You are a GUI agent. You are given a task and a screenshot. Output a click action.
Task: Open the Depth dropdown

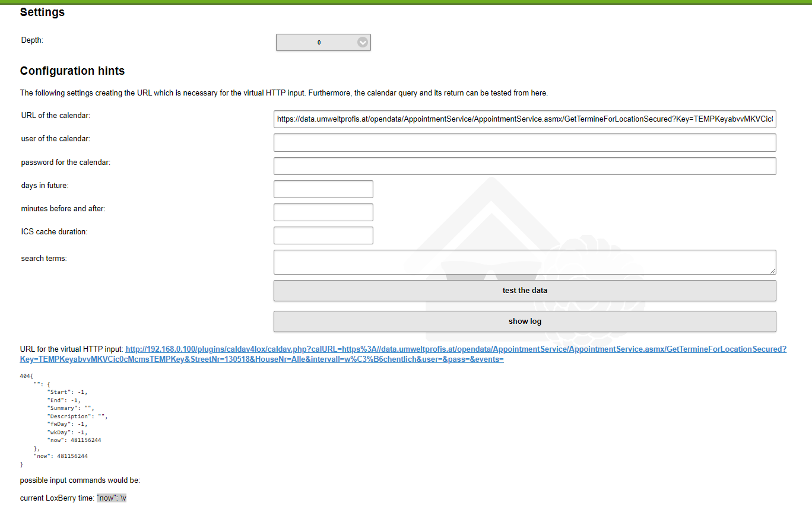click(323, 42)
